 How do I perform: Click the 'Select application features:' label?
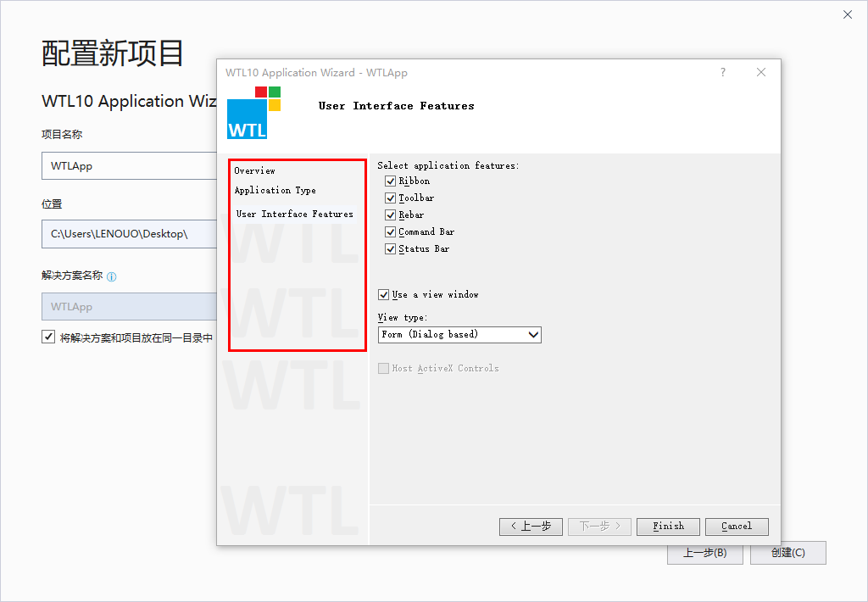tap(448, 165)
